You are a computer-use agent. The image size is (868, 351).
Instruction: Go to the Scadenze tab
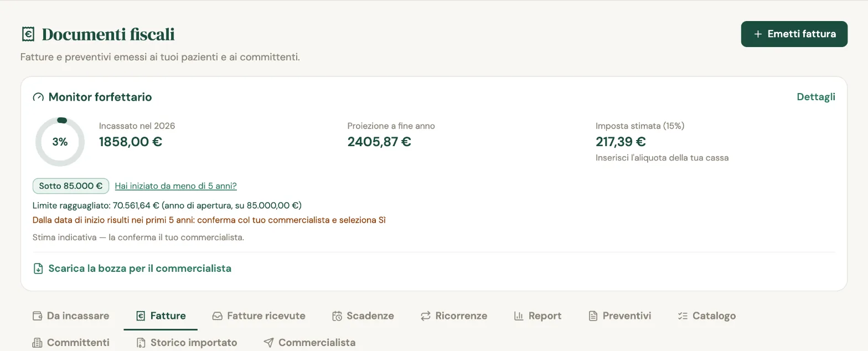coord(363,316)
